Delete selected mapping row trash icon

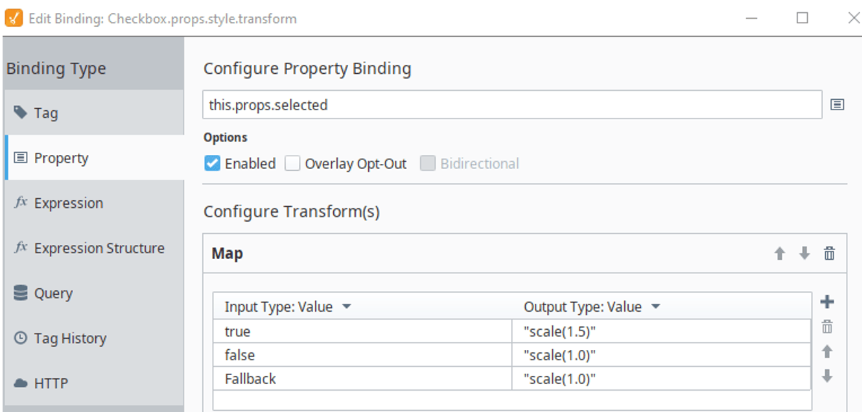pyautogui.click(x=827, y=327)
